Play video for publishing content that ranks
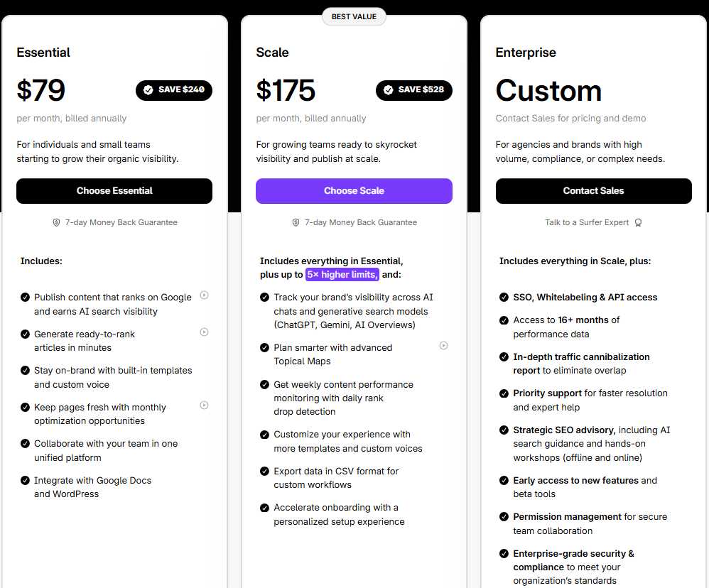This screenshot has height=588, width=709. click(204, 295)
